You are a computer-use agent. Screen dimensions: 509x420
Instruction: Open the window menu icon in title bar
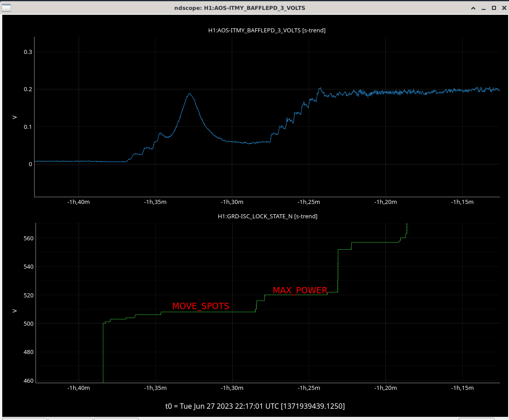[x=6, y=8]
